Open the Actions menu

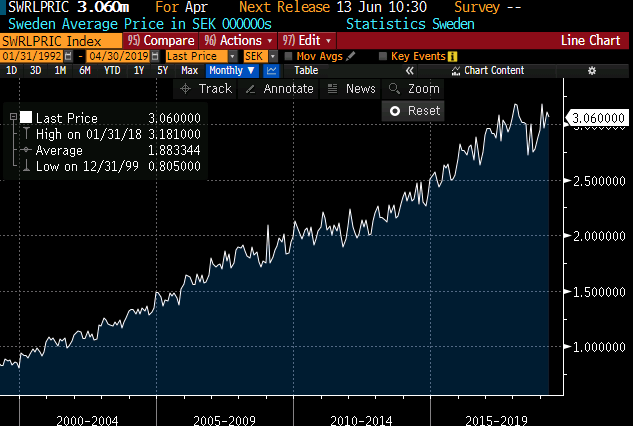pos(235,41)
